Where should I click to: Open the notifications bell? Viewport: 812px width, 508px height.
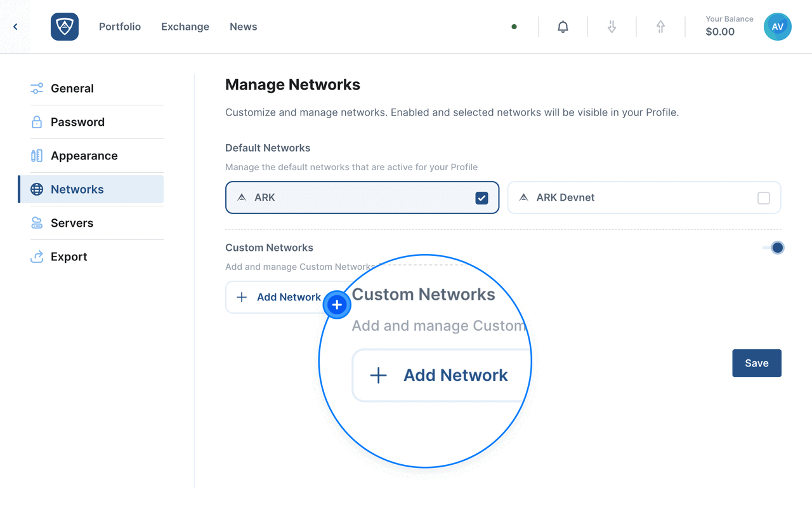coord(563,27)
